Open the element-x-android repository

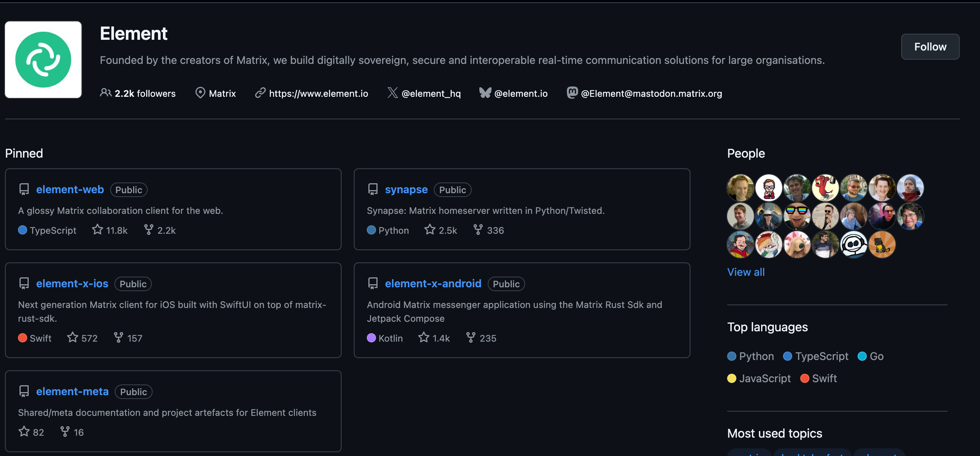433,283
